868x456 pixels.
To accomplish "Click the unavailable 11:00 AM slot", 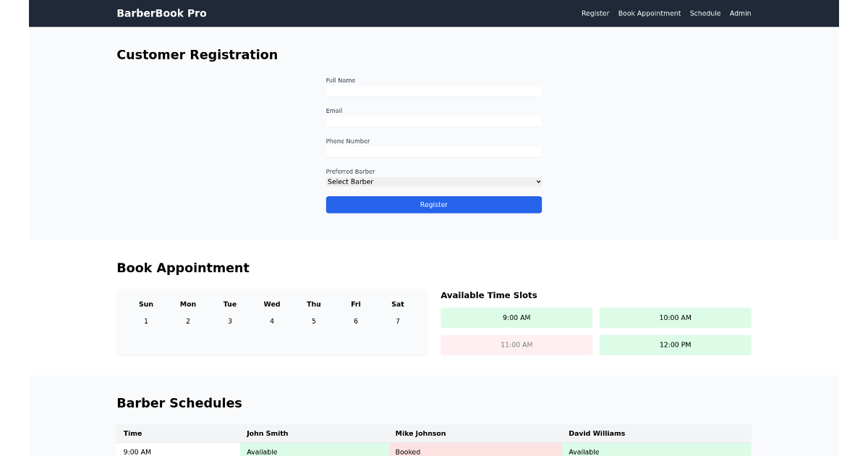I will pyautogui.click(x=516, y=345).
